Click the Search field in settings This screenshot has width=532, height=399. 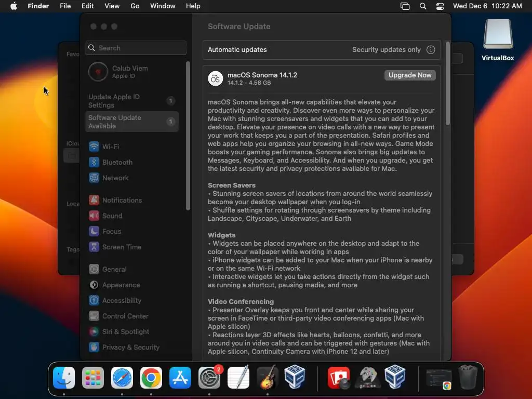click(x=136, y=48)
